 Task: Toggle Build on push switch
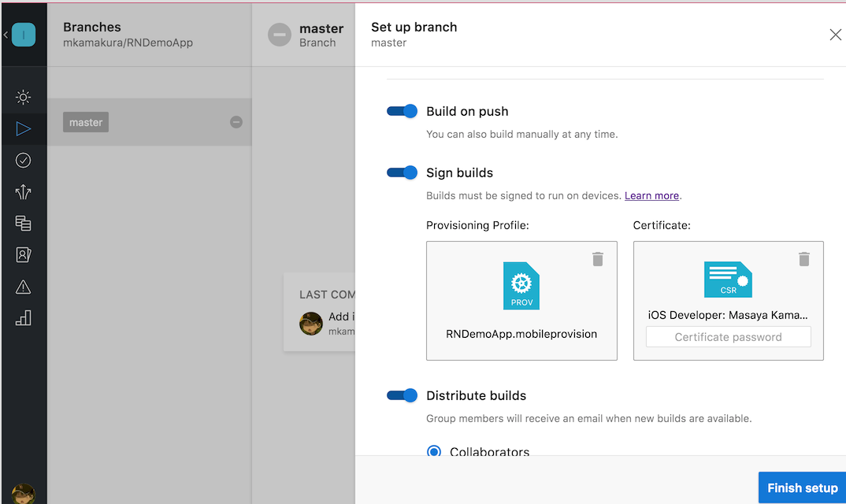402,111
